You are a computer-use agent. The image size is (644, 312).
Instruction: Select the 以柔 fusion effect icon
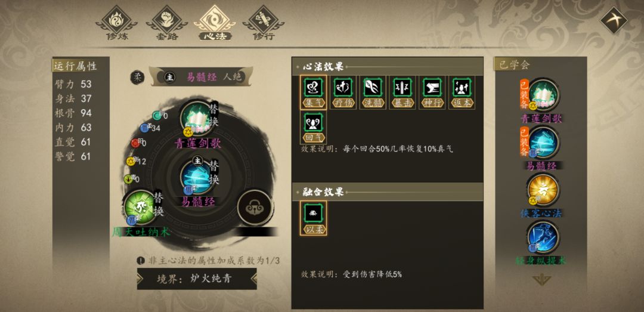[314, 218]
